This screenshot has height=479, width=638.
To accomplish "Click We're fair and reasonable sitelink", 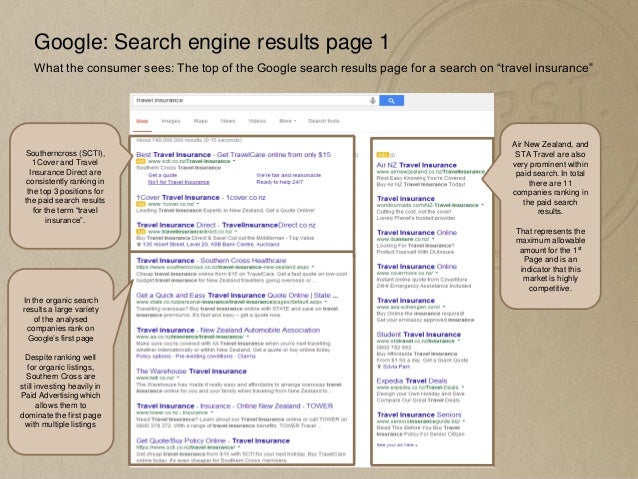I will [288, 175].
